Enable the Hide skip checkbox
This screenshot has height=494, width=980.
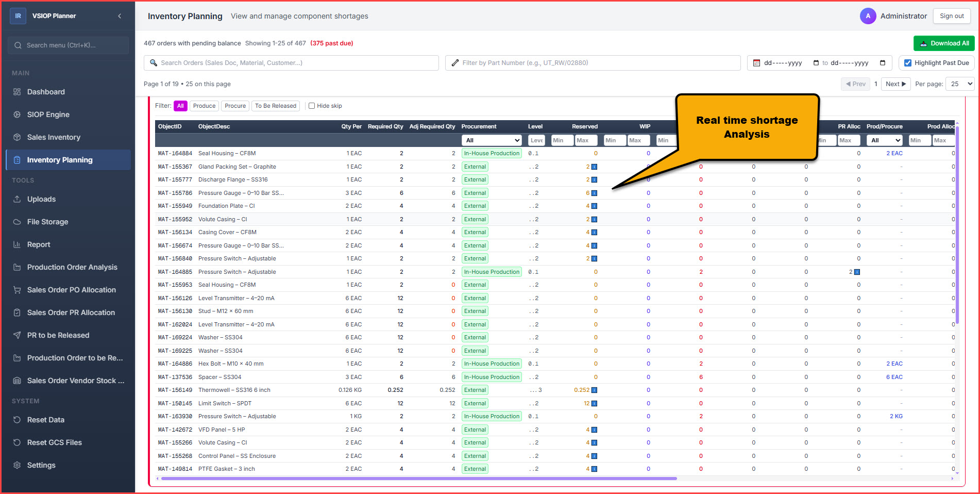click(312, 106)
